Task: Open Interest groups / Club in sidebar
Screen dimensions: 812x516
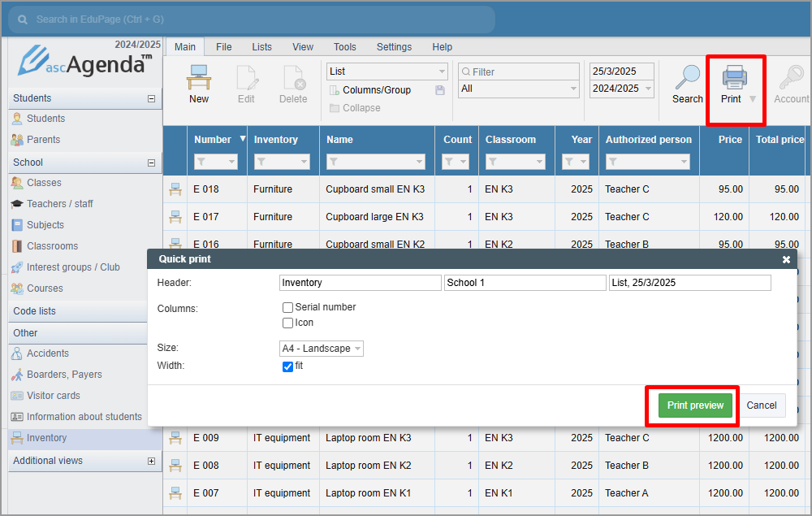Action: tap(73, 267)
